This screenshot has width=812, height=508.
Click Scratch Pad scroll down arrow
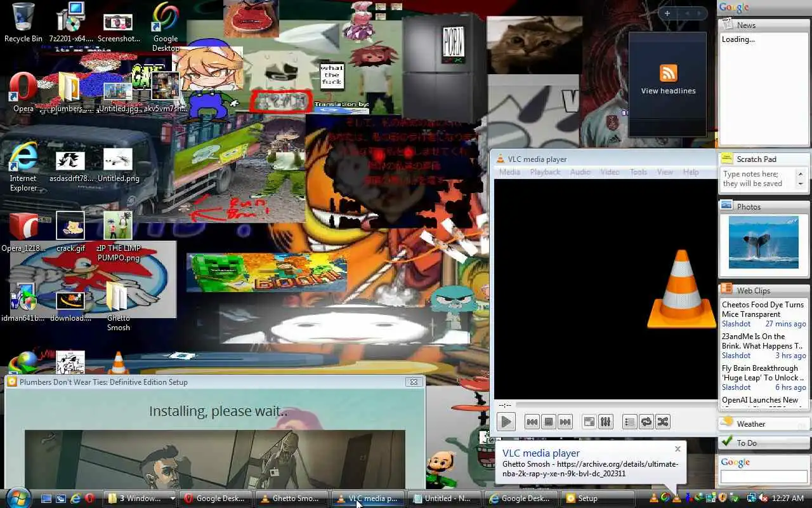click(800, 185)
